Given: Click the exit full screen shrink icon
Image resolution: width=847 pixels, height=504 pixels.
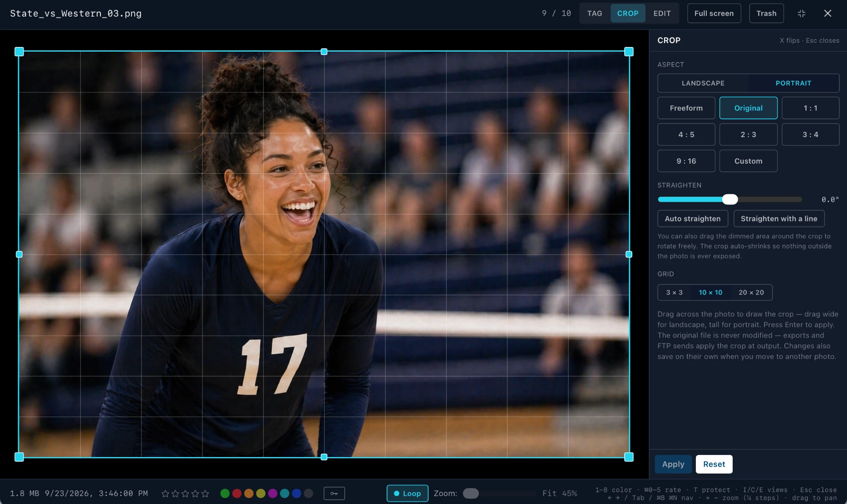Looking at the screenshot, I should coord(801,14).
